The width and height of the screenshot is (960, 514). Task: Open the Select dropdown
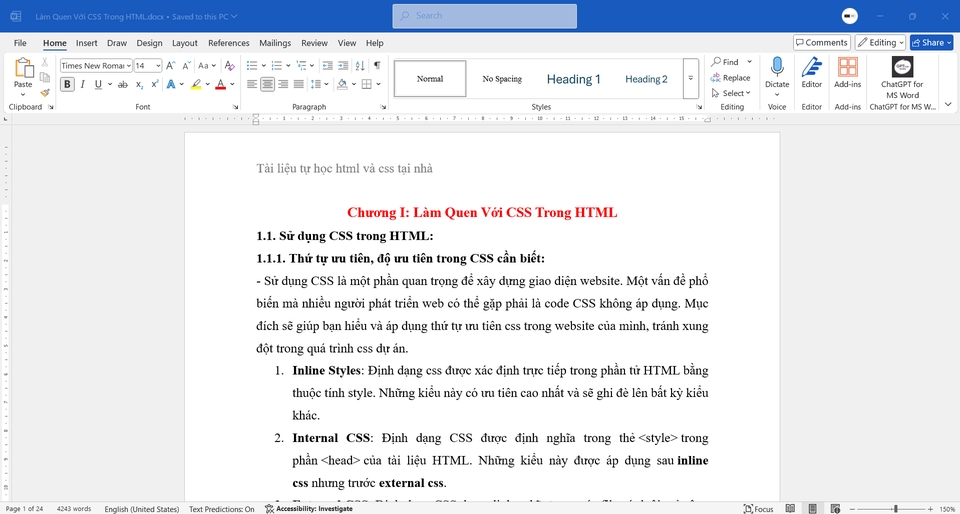pyautogui.click(x=732, y=93)
